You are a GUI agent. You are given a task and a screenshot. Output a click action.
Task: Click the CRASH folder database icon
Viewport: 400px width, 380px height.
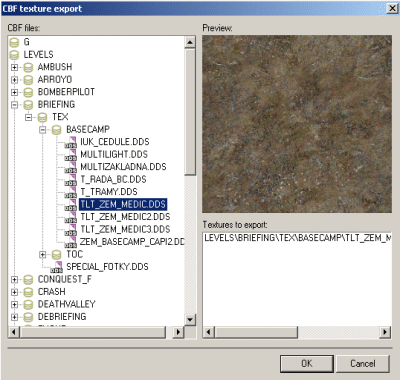pos(28,292)
